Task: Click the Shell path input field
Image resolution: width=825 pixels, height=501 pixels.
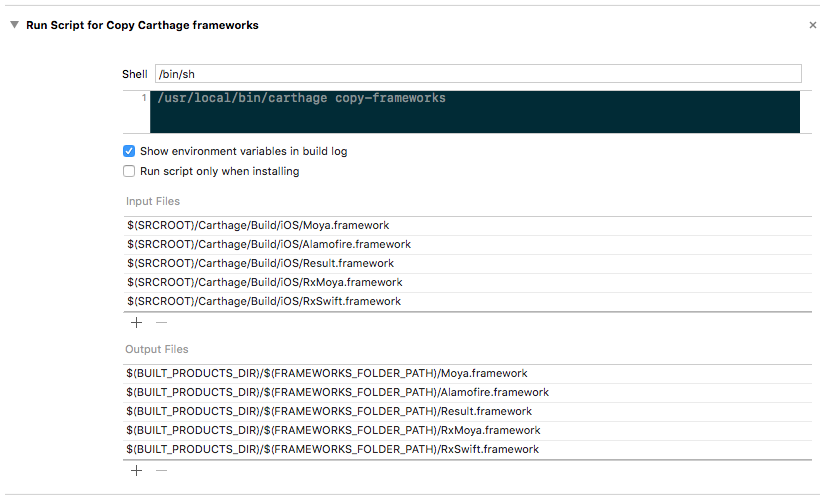Action: [477, 74]
